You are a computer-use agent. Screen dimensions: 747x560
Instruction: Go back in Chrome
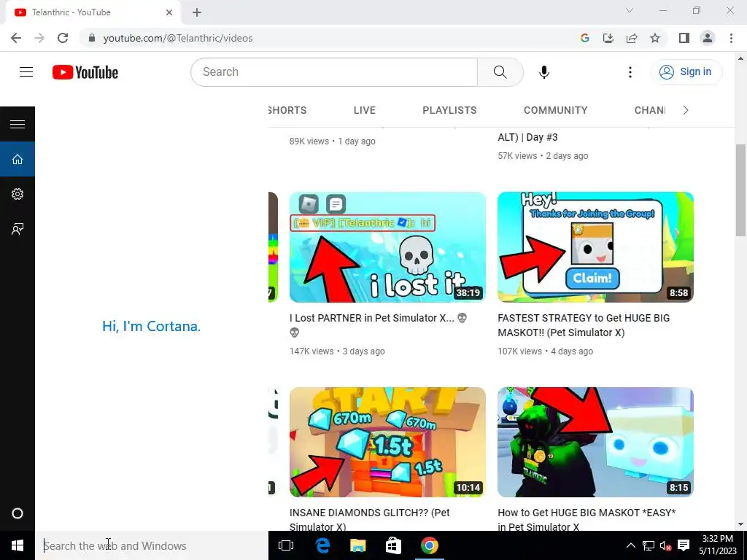(x=16, y=38)
